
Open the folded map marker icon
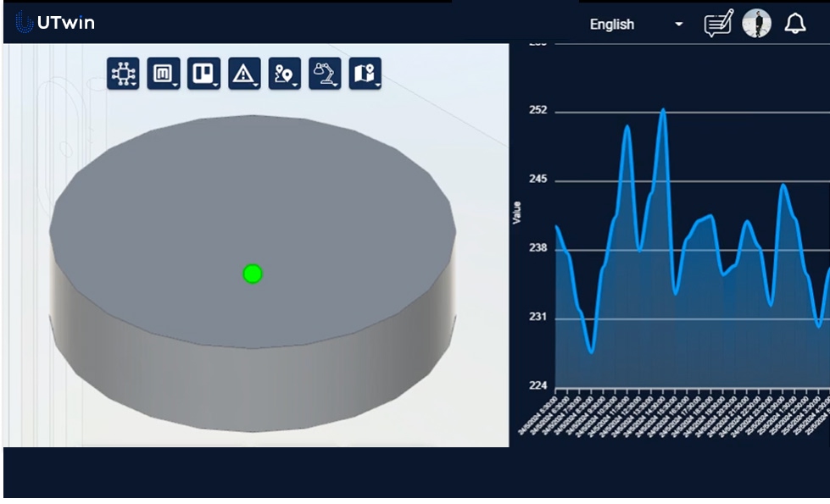365,74
